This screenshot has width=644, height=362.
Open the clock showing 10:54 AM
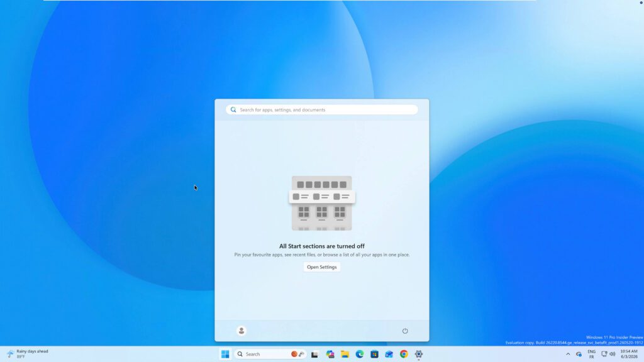[x=629, y=354]
